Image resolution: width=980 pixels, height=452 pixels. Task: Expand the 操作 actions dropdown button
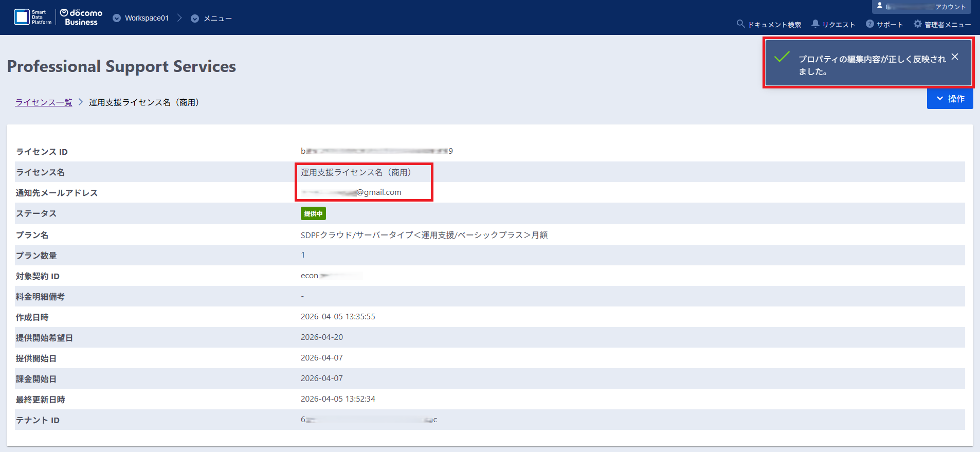950,99
